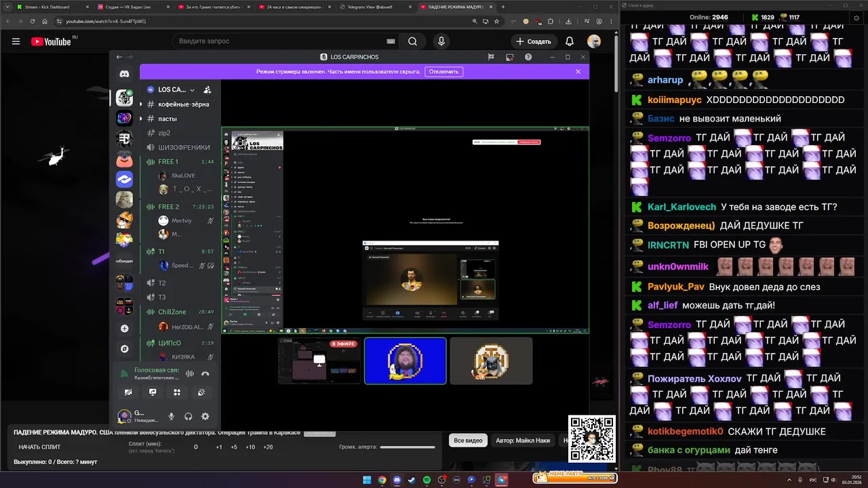Open Chrome from Windows taskbar
This screenshot has width=868, height=488.
click(382, 480)
